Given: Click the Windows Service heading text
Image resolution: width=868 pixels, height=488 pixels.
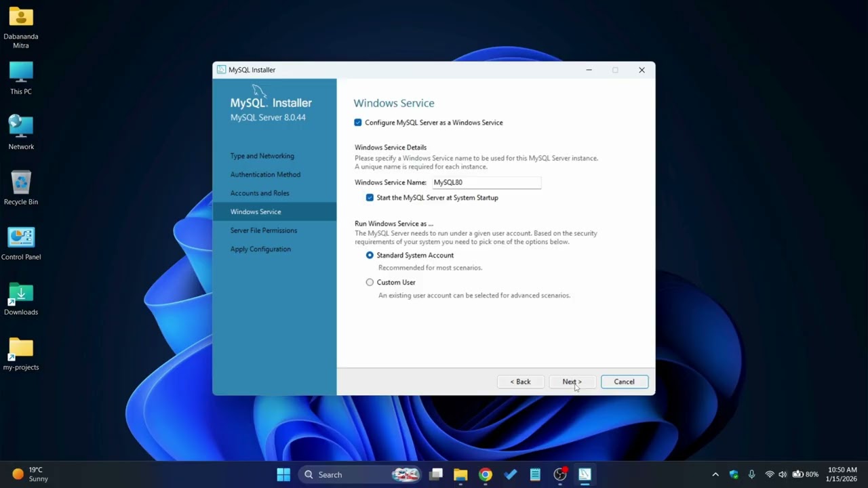Looking at the screenshot, I should 394,103.
